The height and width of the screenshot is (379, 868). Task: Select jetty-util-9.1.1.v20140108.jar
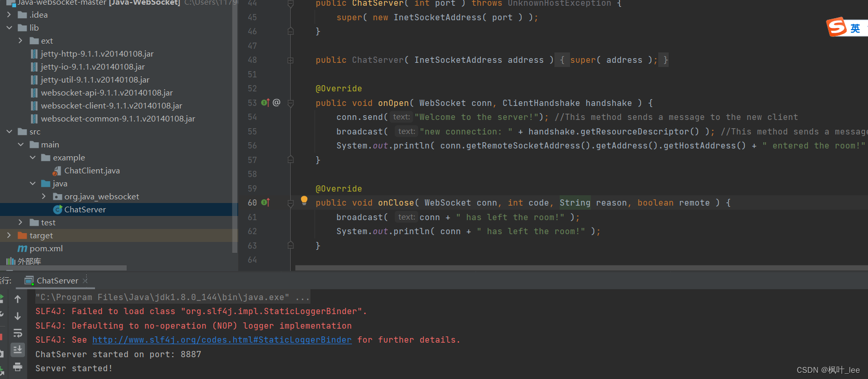point(95,79)
